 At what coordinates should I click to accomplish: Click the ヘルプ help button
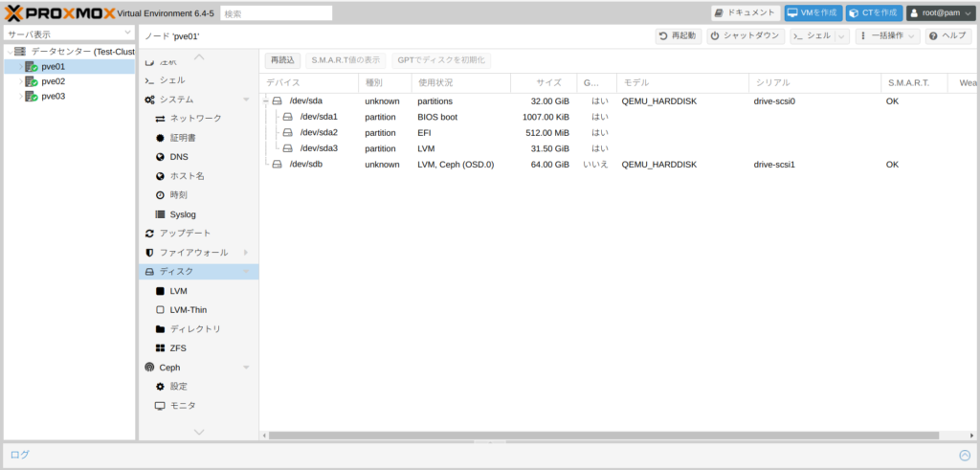[948, 36]
